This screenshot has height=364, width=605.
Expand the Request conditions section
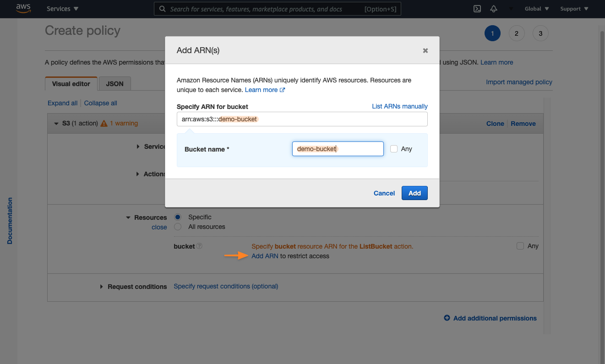pyautogui.click(x=101, y=286)
